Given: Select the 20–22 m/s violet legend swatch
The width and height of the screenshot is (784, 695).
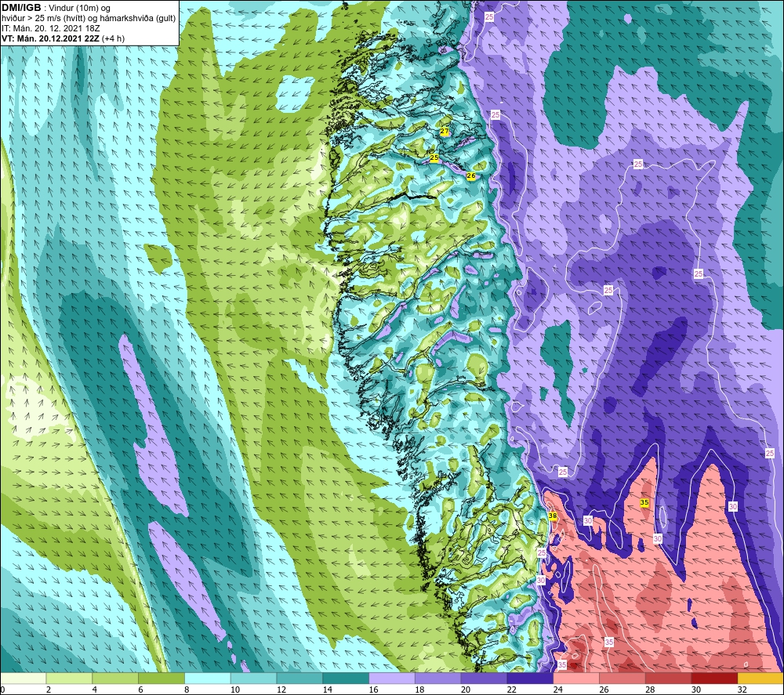Looking at the screenshot, I should pyautogui.click(x=484, y=678).
